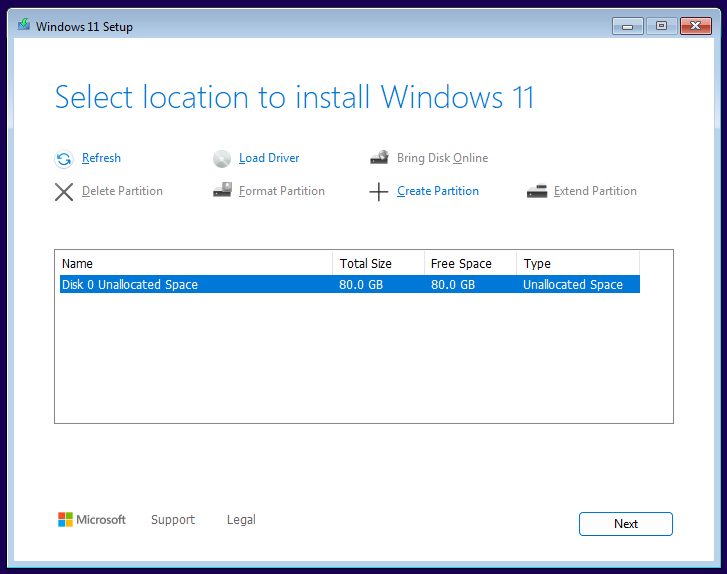Open the Refresh link
727x574 pixels.
pyautogui.click(x=101, y=158)
